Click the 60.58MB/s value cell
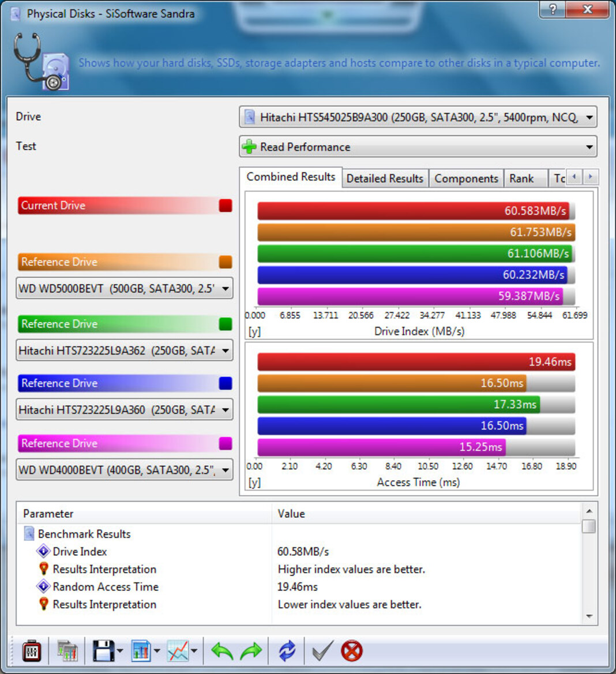 pos(303,552)
